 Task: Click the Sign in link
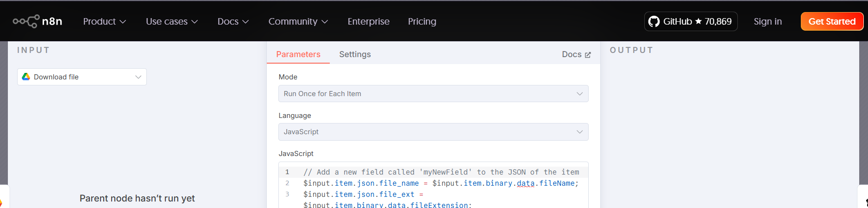pos(767,21)
